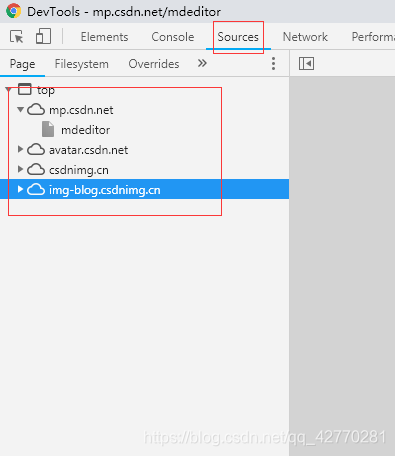Screen dimensions: 395x456
Task: Switch to Filesystem sub-tab
Action: (x=82, y=64)
